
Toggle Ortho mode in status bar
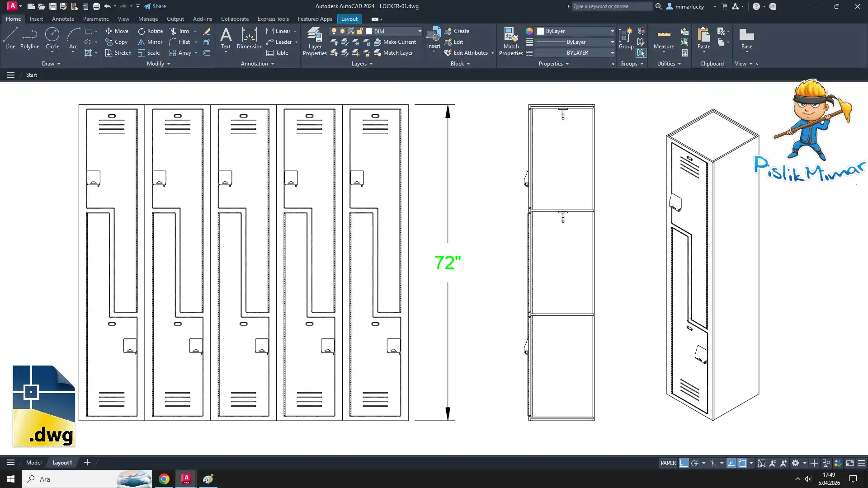click(684, 463)
